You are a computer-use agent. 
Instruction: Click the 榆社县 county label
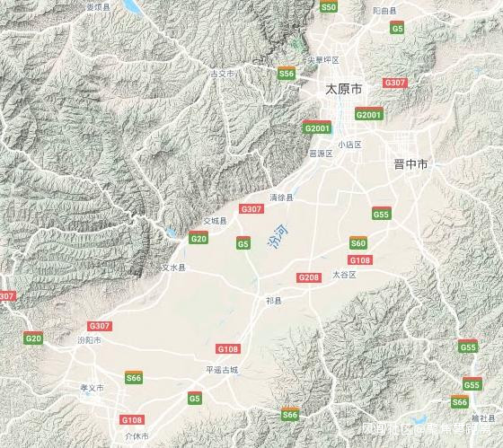click(x=483, y=418)
